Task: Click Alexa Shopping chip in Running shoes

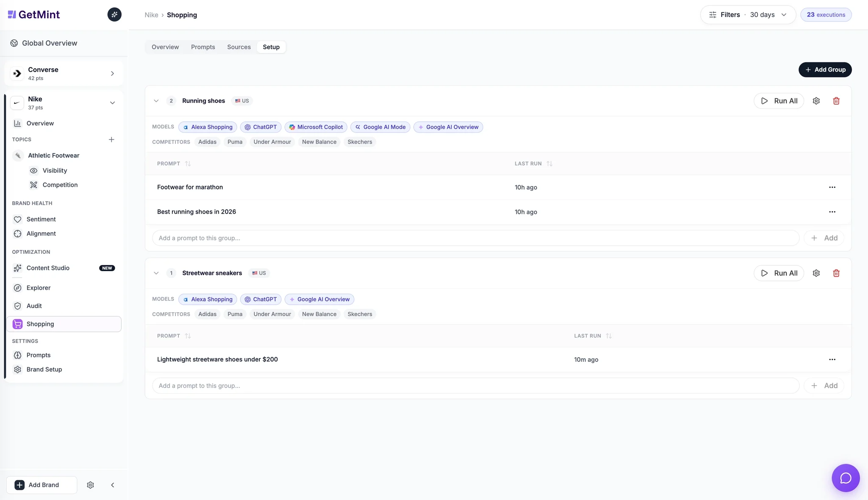Action: 208,127
